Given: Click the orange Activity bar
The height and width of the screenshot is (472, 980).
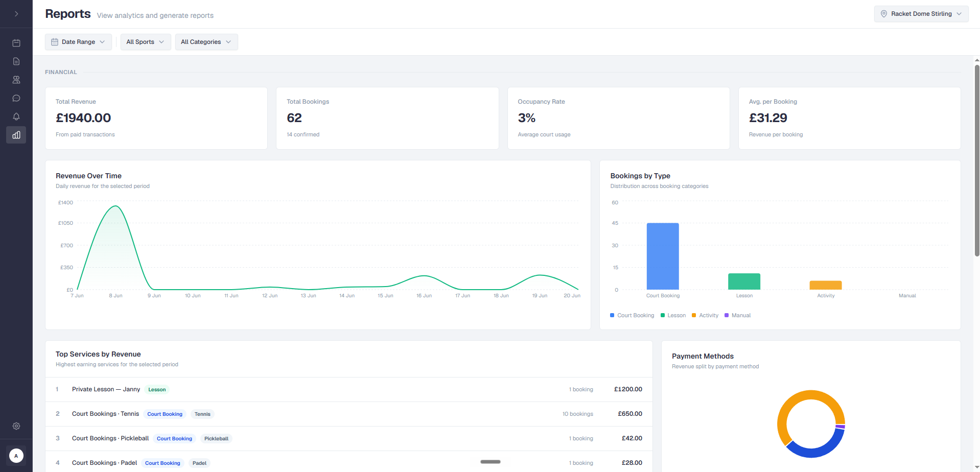Looking at the screenshot, I should click(x=826, y=285).
